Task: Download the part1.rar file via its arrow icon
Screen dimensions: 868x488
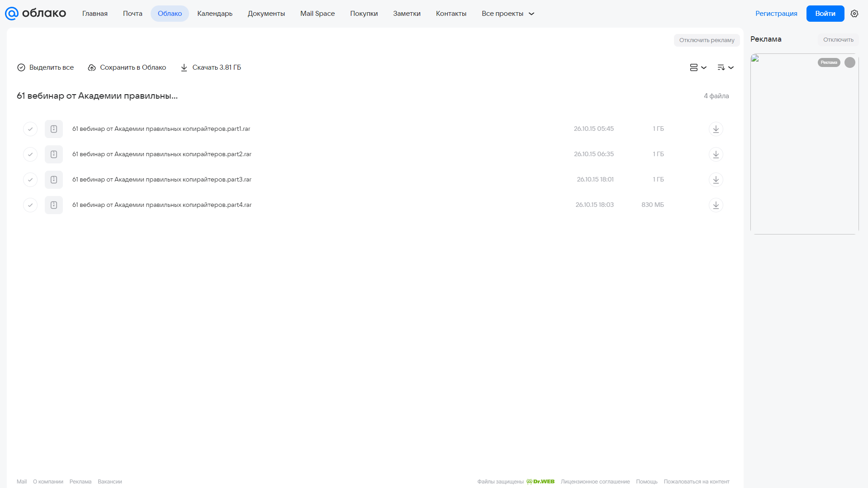Action: point(716,129)
